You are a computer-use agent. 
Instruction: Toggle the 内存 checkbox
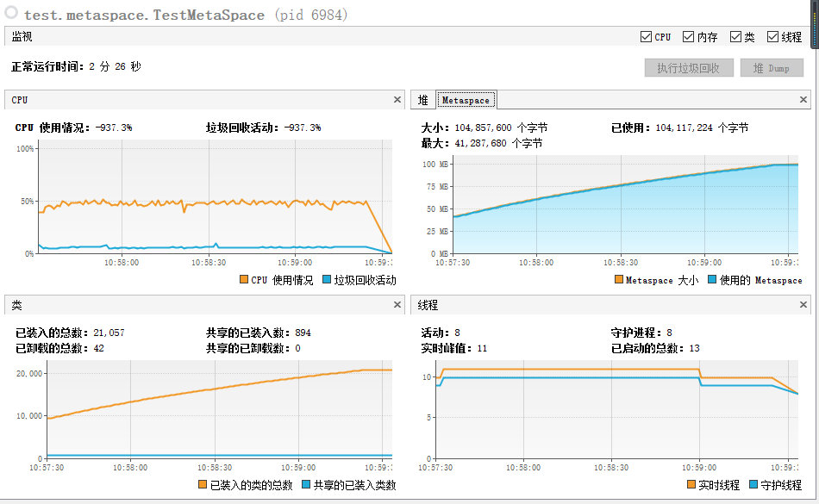(x=689, y=36)
